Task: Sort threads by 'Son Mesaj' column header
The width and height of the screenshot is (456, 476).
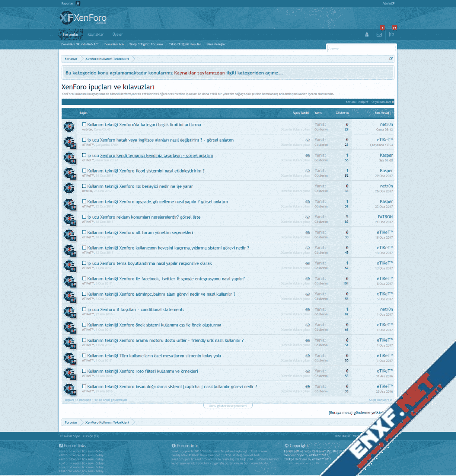Action: pos(382,113)
